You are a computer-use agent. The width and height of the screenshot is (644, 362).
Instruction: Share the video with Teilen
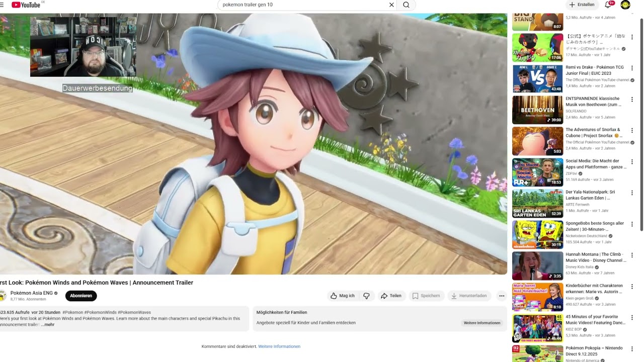pos(391,296)
